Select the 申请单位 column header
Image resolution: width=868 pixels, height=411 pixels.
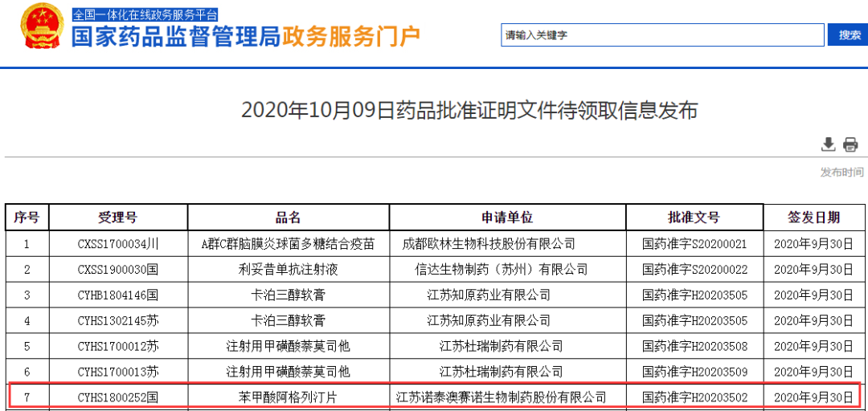(x=507, y=218)
